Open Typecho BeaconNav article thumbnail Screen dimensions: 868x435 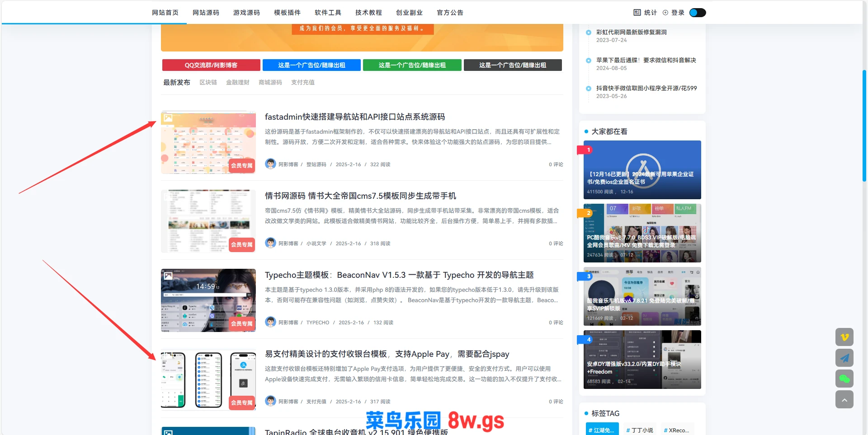coord(208,300)
